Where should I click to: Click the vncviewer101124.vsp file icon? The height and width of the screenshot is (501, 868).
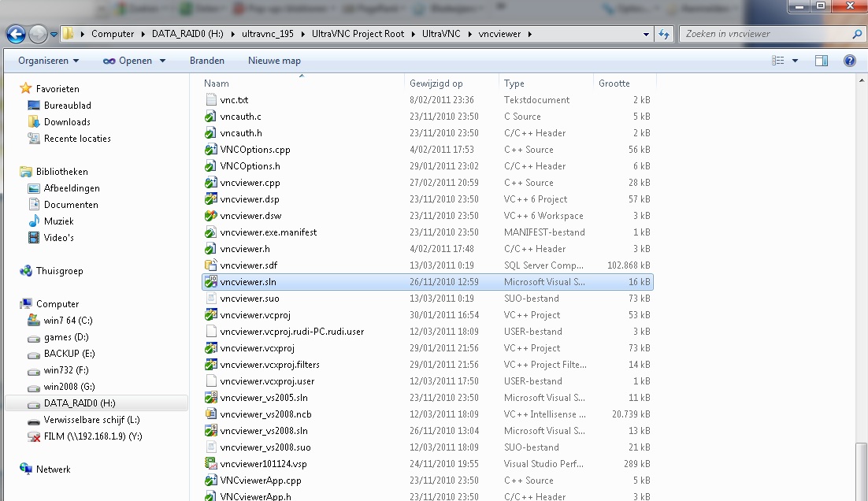coord(210,464)
